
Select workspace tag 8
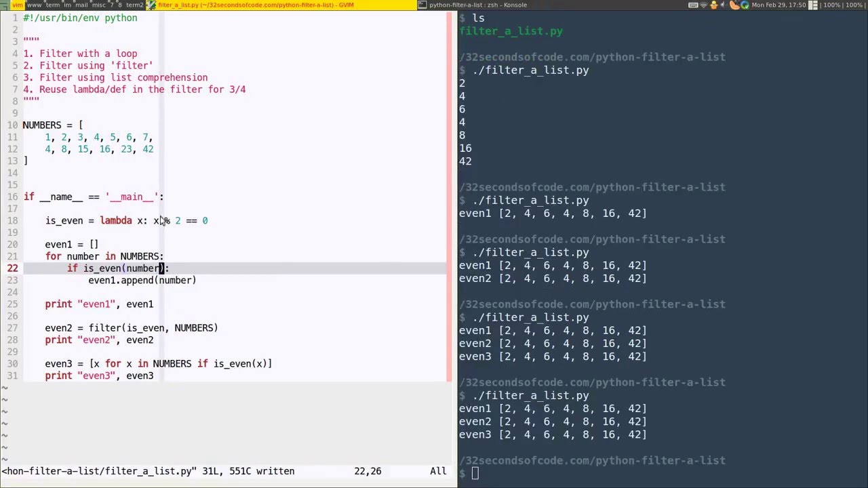[120, 5]
